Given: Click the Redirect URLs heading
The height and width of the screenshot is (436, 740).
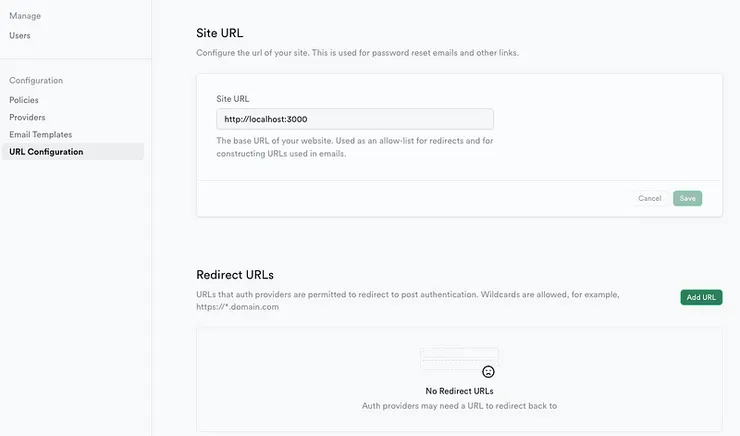Looking at the screenshot, I should [x=235, y=274].
